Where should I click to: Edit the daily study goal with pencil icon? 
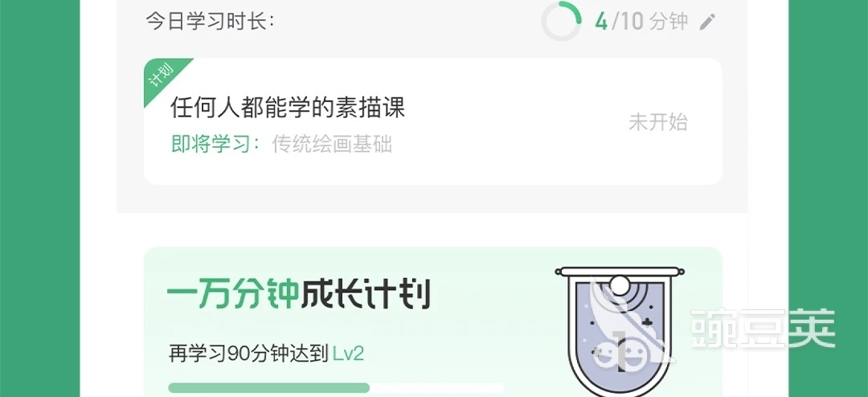707,23
